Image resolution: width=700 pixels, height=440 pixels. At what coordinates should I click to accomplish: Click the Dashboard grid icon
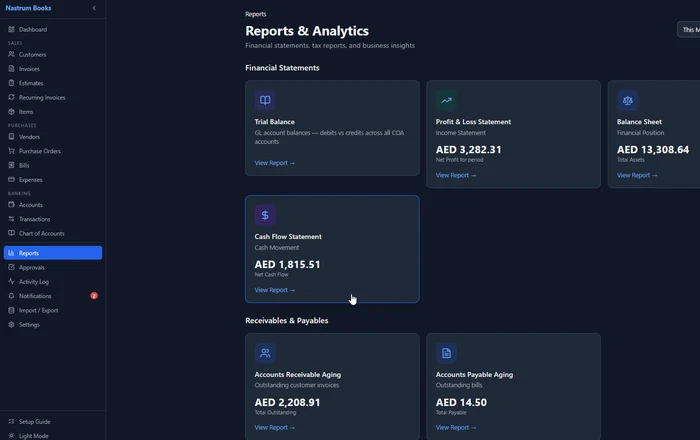click(11, 29)
